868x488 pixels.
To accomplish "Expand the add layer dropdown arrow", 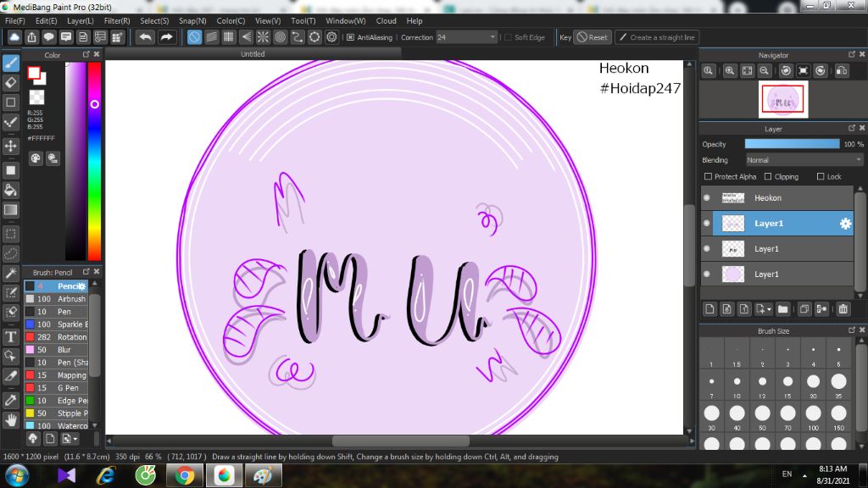I will [770, 310].
